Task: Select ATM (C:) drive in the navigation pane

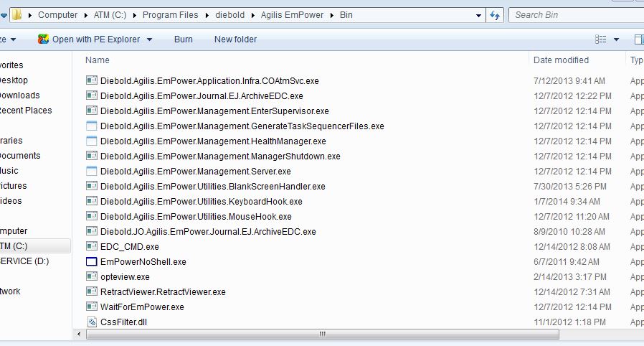Action: tap(14, 246)
